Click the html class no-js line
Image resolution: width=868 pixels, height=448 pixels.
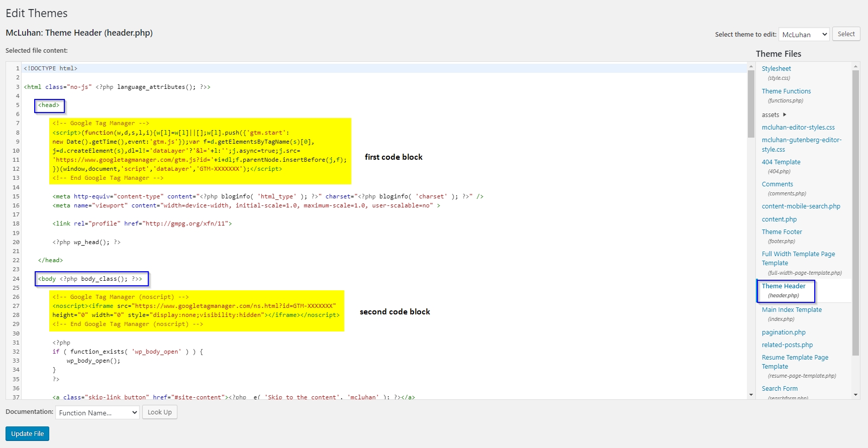click(117, 87)
